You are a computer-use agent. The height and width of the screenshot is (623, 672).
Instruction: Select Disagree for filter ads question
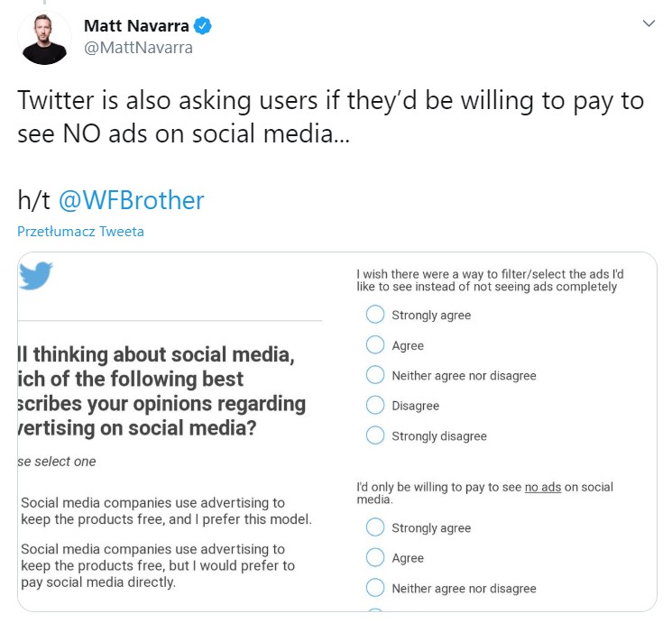click(x=375, y=406)
